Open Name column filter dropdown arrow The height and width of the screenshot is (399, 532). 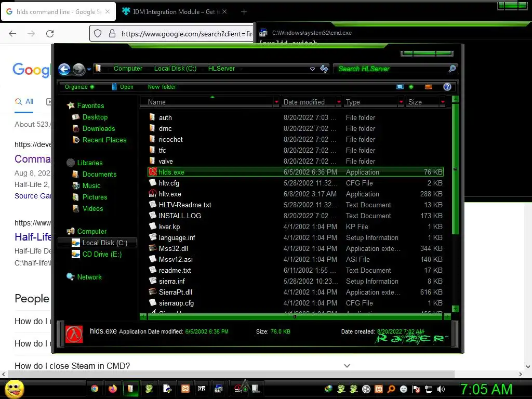pos(276,102)
